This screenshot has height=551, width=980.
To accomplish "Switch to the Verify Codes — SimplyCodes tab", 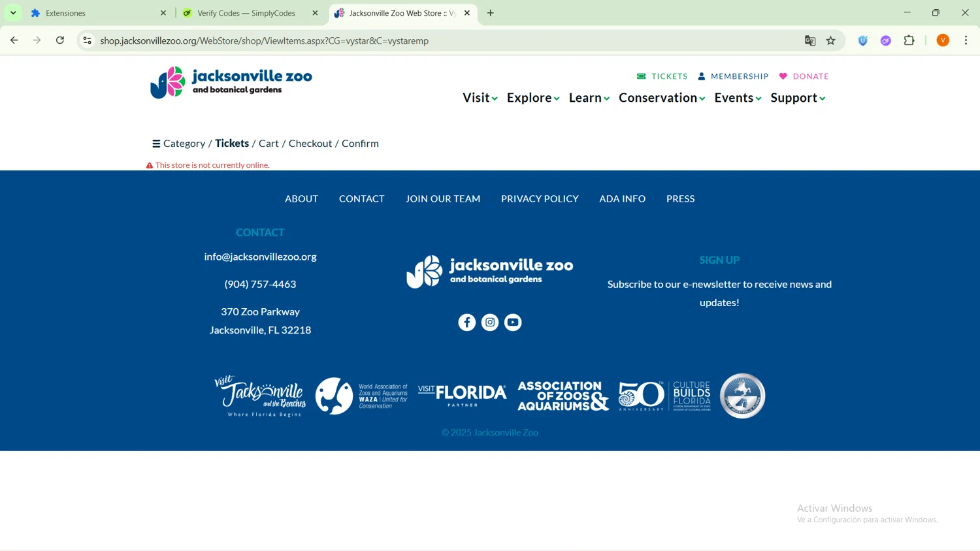I will click(250, 13).
